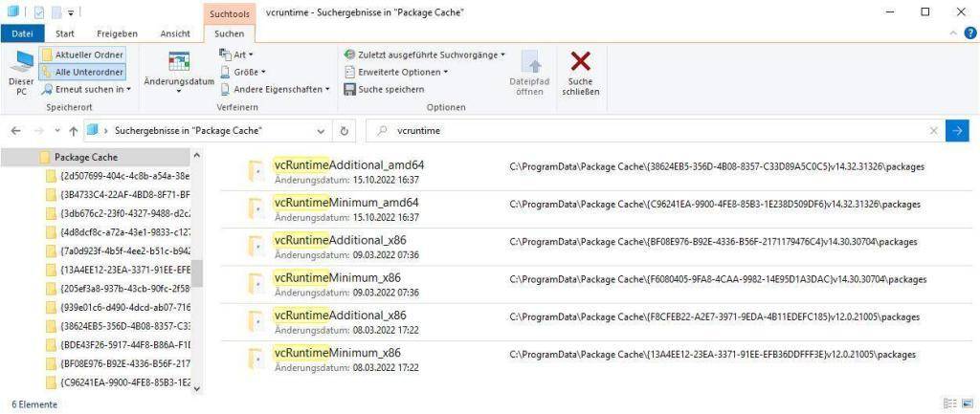The height and width of the screenshot is (414, 980).
Task: Toggle 'Alle Unterordner' search scope
Action: click(x=82, y=72)
